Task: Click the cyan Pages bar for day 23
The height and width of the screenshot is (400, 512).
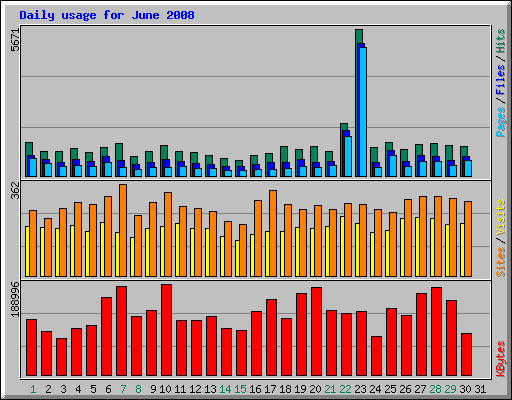Action: point(363,112)
